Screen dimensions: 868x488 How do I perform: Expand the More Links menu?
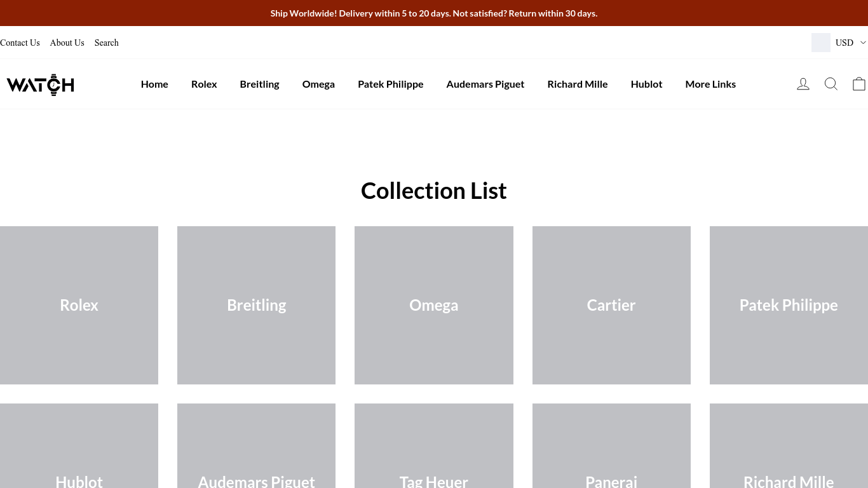(710, 84)
